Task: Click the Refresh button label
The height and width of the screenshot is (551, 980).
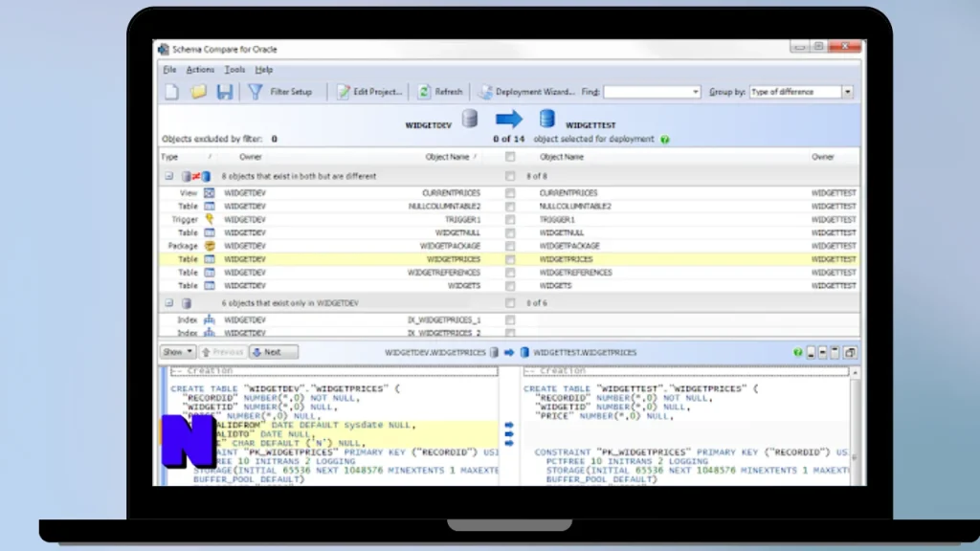Action: pyautogui.click(x=449, y=92)
